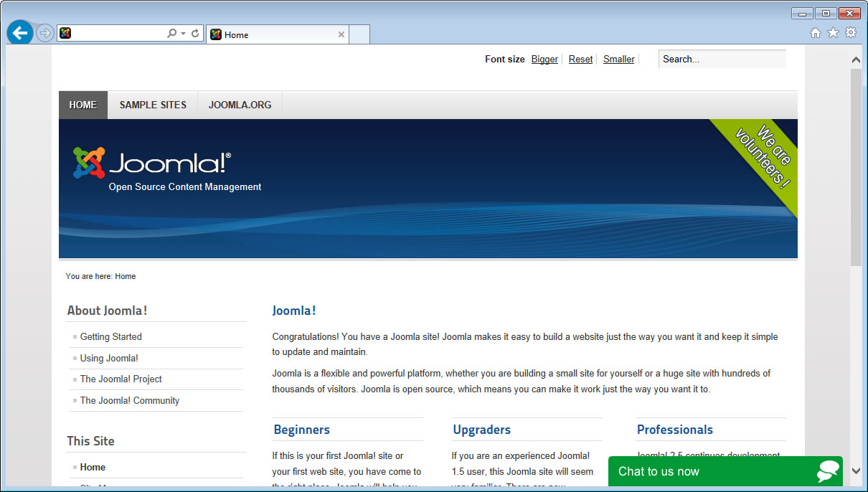The height and width of the screenshot is (492, 868).
Task: Click the Reset font size link
Action: 580,60
